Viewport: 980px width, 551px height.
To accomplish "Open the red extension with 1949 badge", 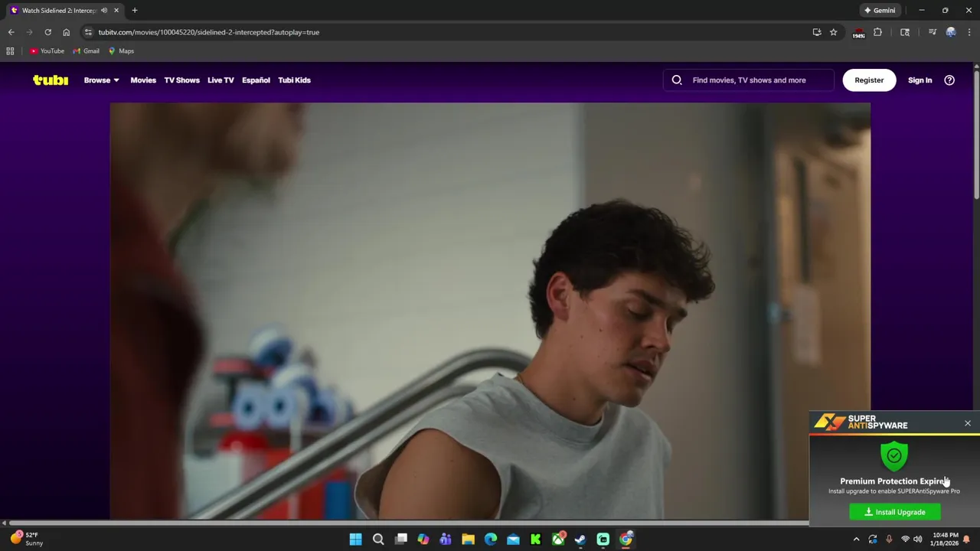I will coord(858,33).
